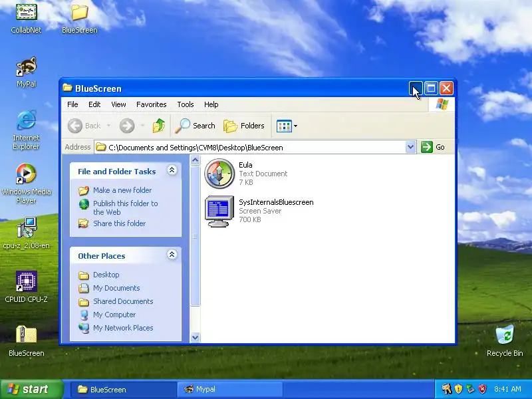Go to Shared Documents in Other Places
The image size is (532, 399).
point(123,301)
